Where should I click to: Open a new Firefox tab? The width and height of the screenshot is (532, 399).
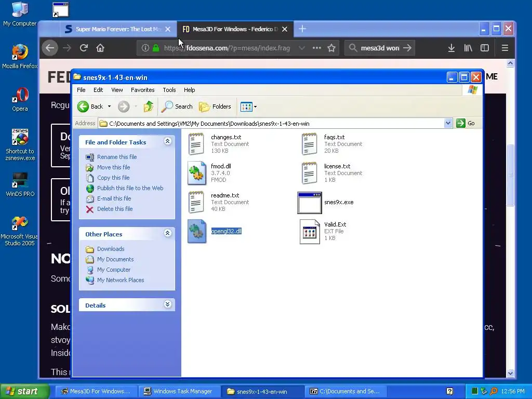tap(302, 29)
